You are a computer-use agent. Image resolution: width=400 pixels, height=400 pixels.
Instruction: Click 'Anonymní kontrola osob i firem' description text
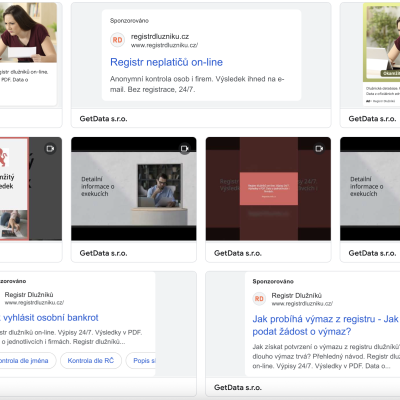tap(197, 84)
